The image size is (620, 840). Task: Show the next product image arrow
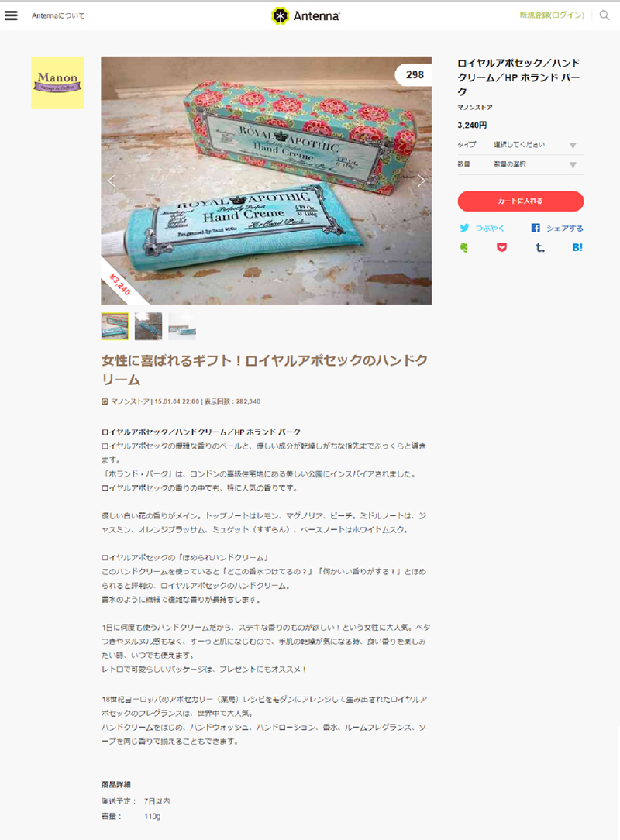[x=421, y=181]
